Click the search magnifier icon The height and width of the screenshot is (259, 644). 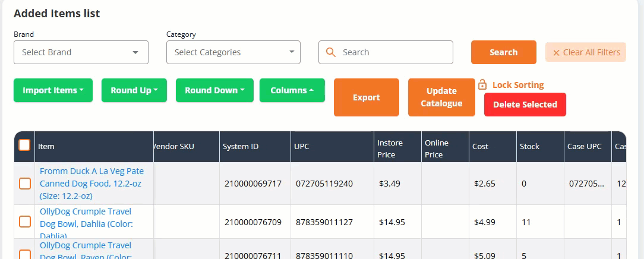[331, 52]
